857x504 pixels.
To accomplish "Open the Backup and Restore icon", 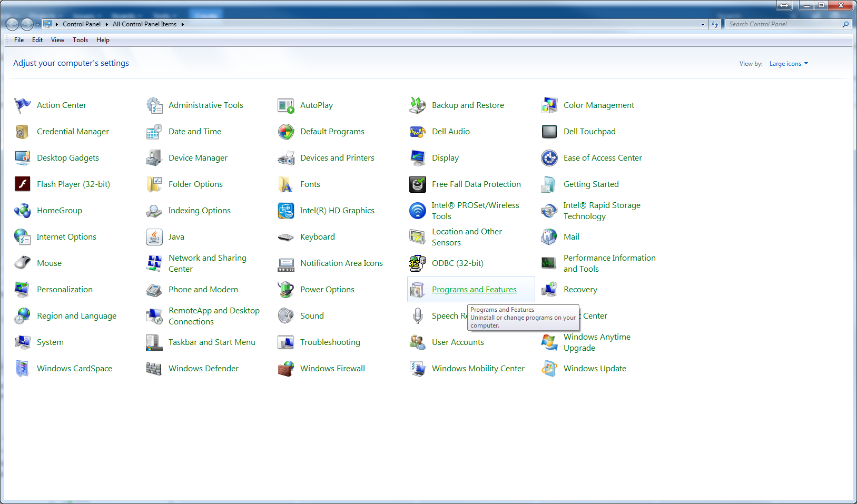I will pos(418,105).
